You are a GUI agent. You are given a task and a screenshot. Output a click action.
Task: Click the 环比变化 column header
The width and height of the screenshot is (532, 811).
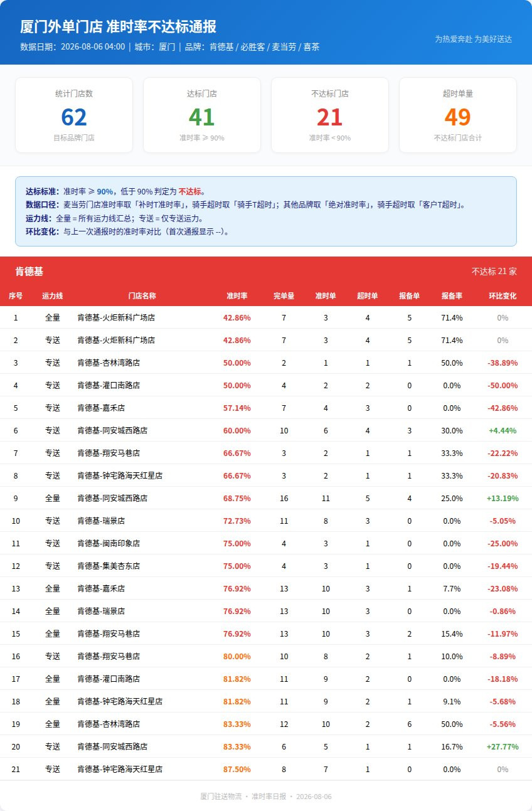(503, 295)
